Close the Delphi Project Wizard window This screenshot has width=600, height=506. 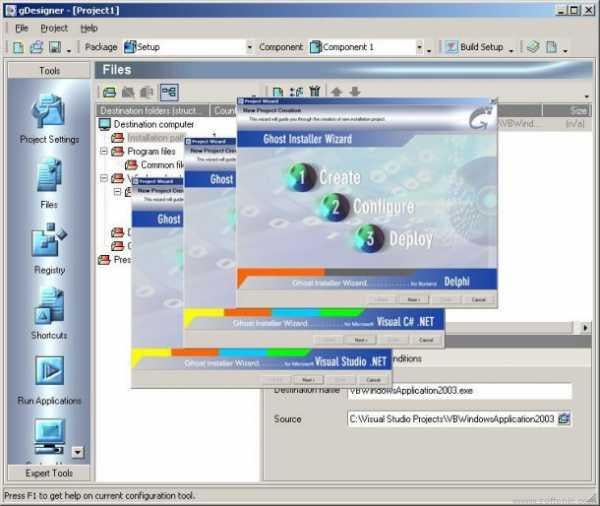pos(494,101)
